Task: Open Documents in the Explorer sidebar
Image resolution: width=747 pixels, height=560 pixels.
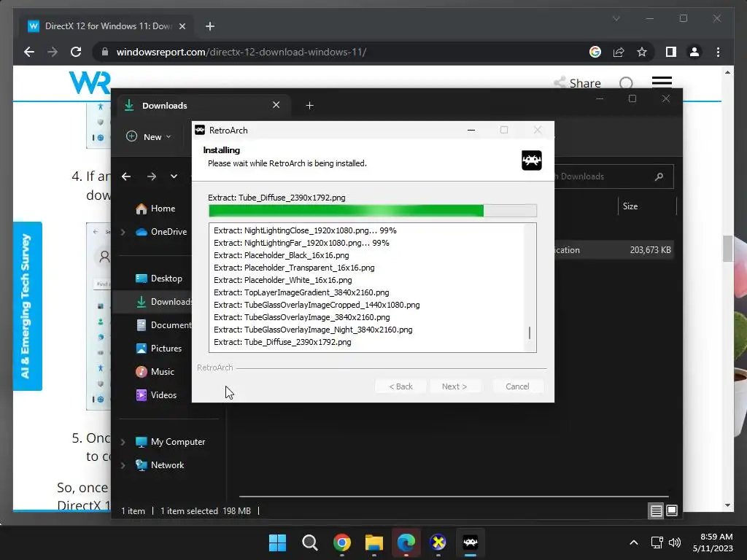Action: (x=163, y=325)
